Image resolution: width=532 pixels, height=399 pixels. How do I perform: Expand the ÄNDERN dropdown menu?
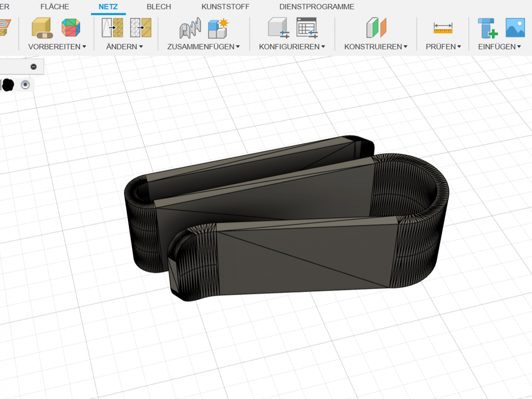pos(124,47)
